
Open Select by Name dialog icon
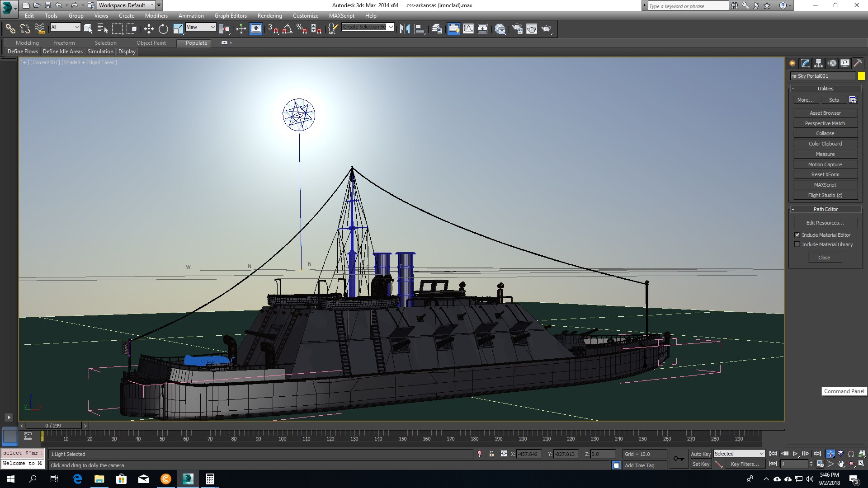point(103,29)
